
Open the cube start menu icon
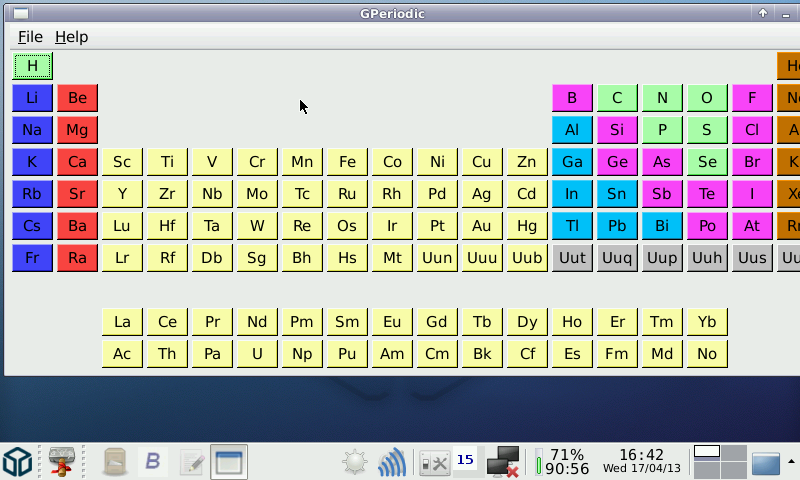coord(18,462)
